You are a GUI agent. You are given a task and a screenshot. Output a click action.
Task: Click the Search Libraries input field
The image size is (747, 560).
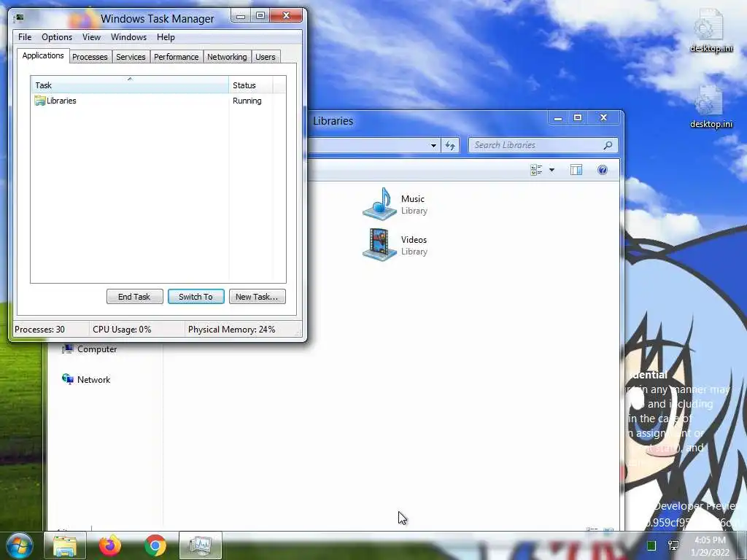click(x=543, y=145)
